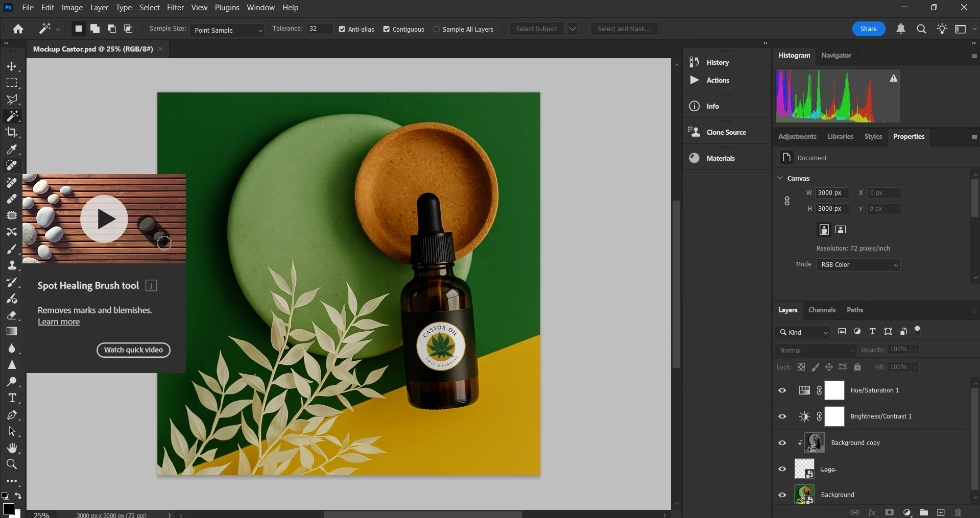Select the Eraser tool

[12, 315]
